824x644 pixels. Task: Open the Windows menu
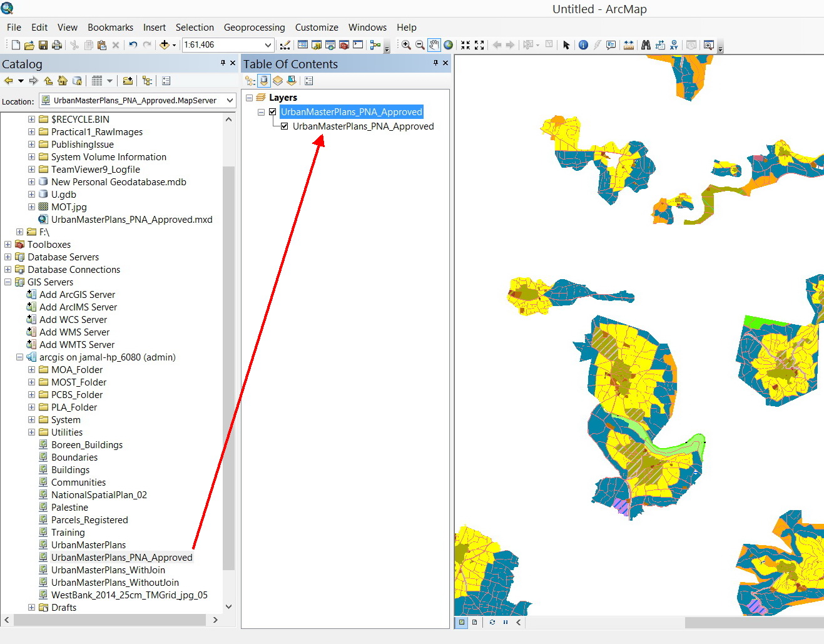tap(367, 28)
